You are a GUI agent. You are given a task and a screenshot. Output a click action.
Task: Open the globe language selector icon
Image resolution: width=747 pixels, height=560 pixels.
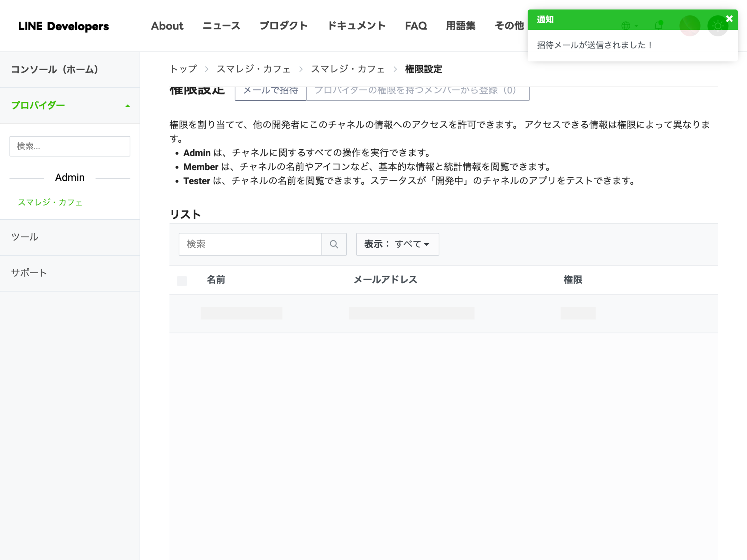click(x=626, y=26)
